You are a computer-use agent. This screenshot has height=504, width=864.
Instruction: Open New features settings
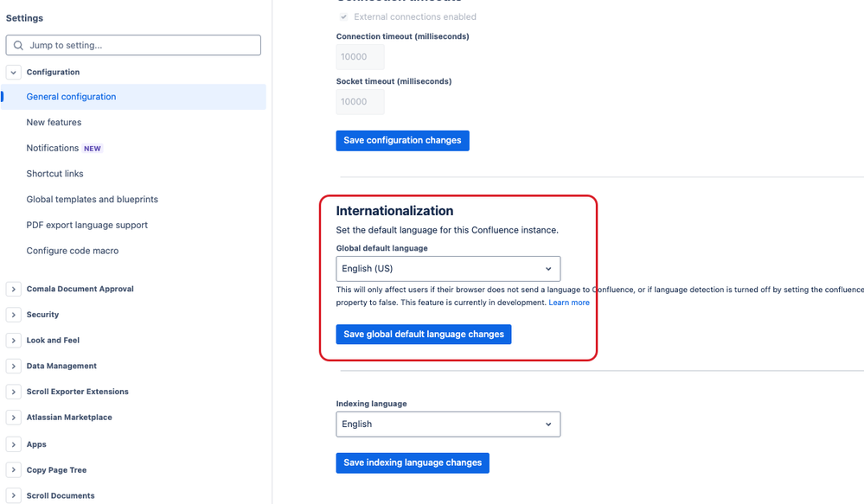click(54, 122)
